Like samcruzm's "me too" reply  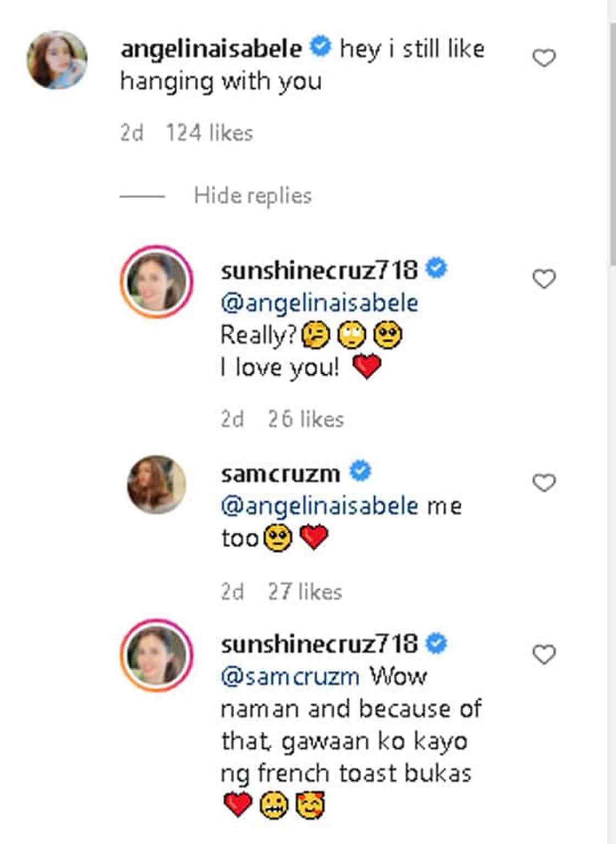544,483
